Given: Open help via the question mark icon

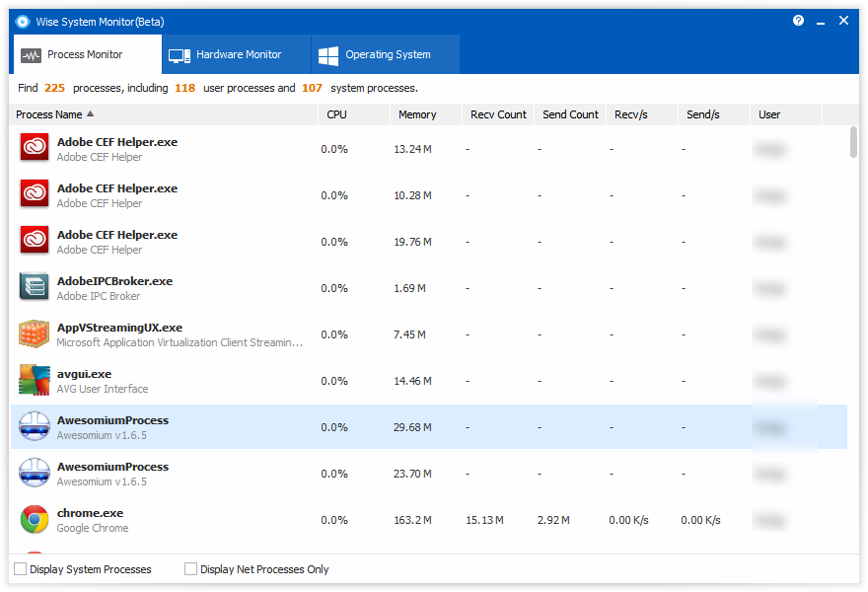Looking at the screenshot, I should click(x=798, y=20).
